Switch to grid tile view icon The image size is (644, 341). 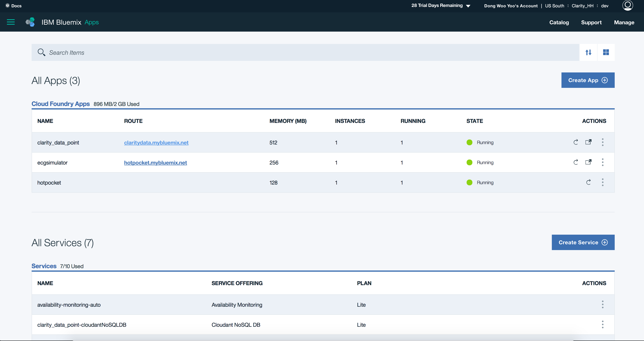coord(606,52)
